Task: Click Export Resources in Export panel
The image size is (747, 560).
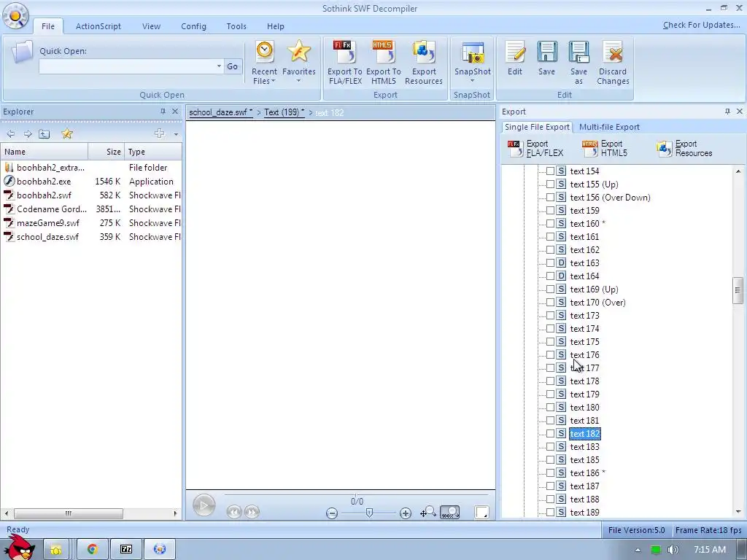Action: (x=684, y=149)
